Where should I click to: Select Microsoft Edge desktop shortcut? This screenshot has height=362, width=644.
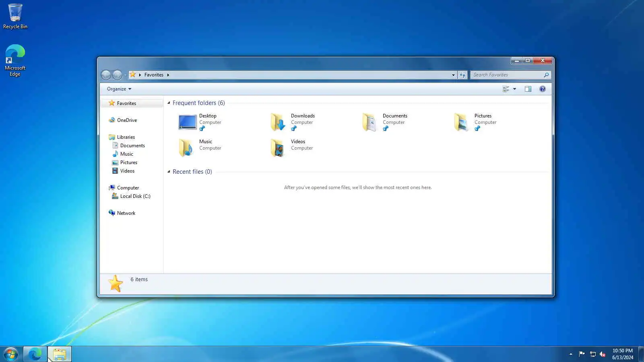click(15, 60)
